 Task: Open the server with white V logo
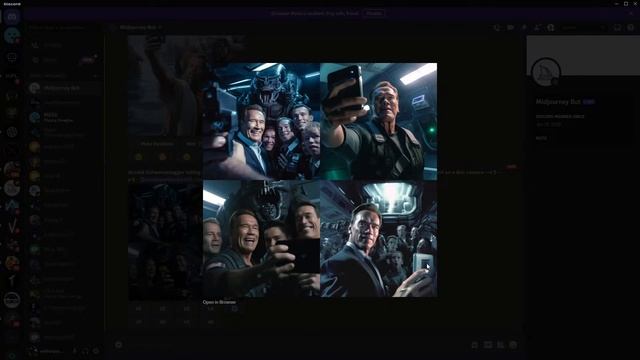tap(12, 226)
